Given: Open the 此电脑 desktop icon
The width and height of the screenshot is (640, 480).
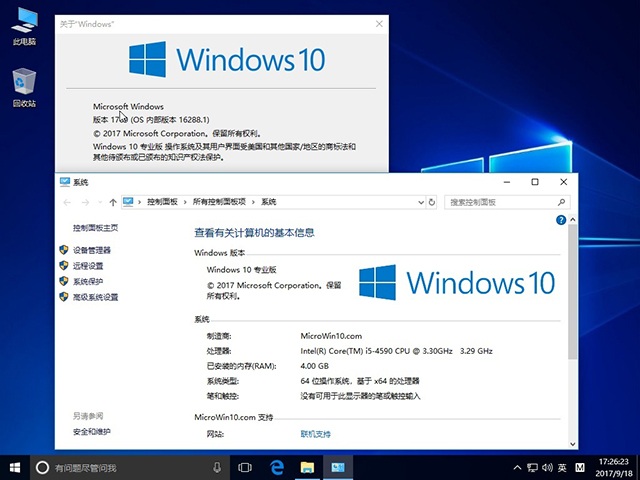Looking at the screenshot, I should 24,25.
